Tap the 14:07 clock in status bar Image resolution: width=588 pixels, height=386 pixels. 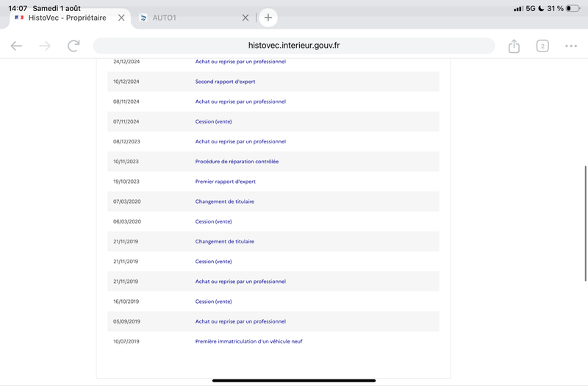point(18,8)
